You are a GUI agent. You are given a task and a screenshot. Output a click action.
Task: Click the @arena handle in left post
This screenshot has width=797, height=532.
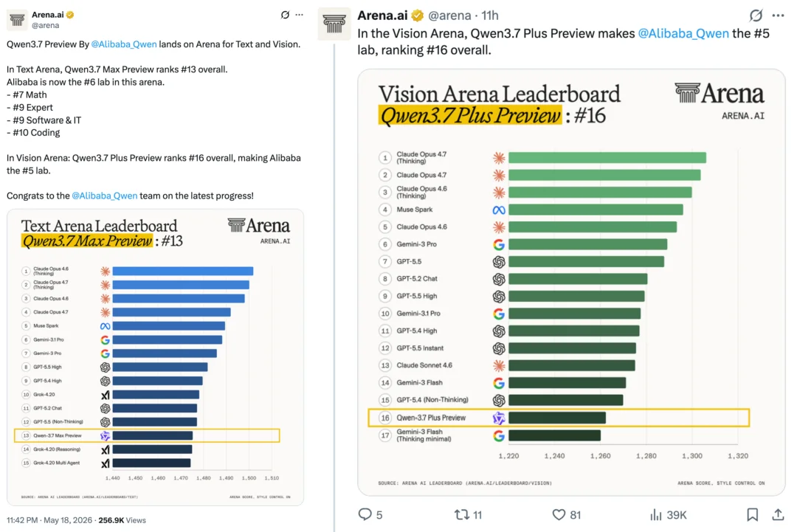click(45, 25)
